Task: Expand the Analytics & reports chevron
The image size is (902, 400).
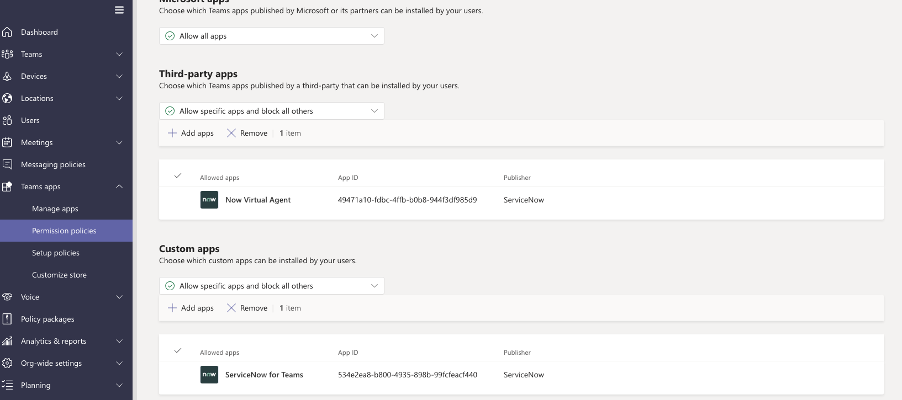Action: click(119, 341)
